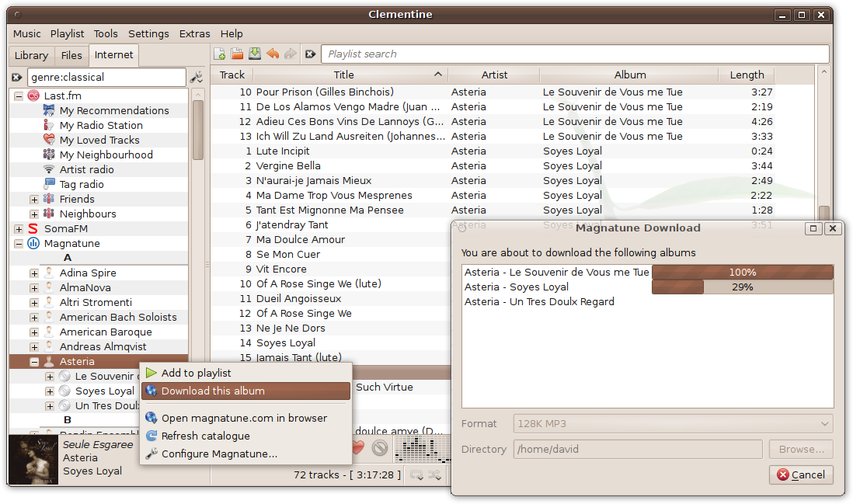Toggle repeat mode
This screenshot has height=504, width=853.
416,474
